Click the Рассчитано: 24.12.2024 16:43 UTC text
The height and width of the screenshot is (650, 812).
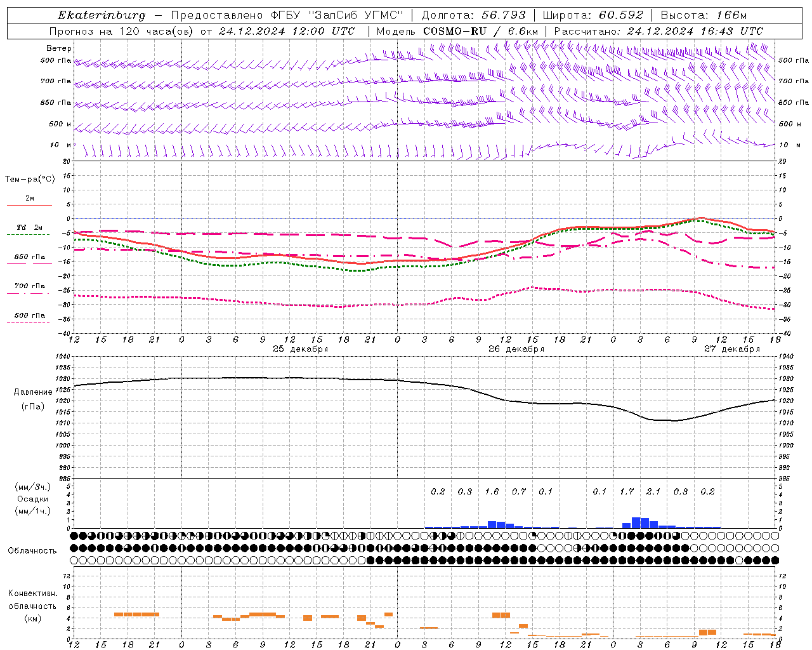[658, 31]
